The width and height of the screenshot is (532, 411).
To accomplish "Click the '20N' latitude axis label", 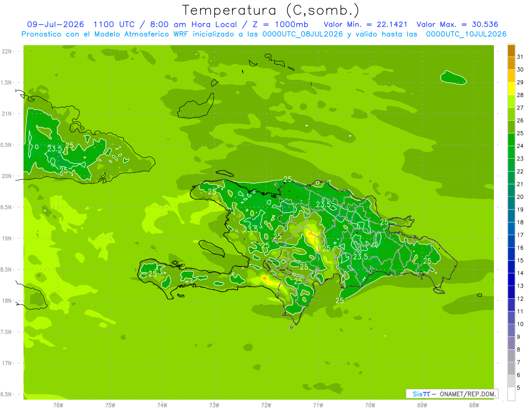I will (x=8, y=176).
